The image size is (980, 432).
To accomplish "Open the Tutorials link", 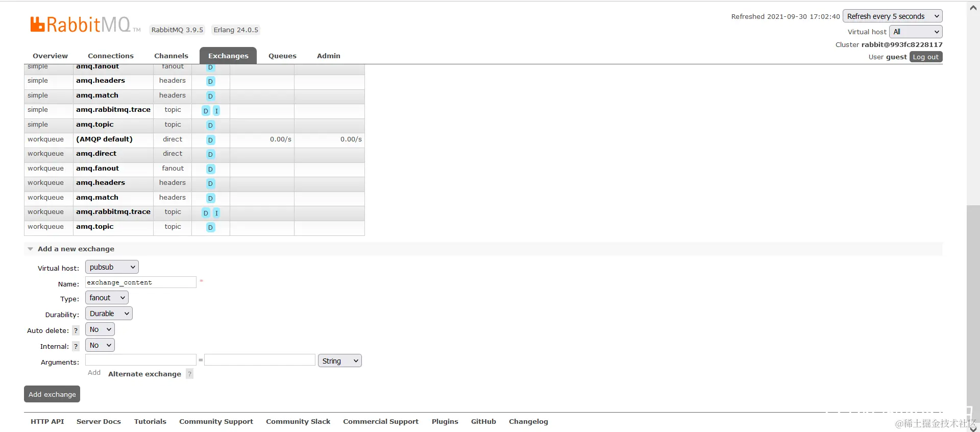I will pos(150,421).
